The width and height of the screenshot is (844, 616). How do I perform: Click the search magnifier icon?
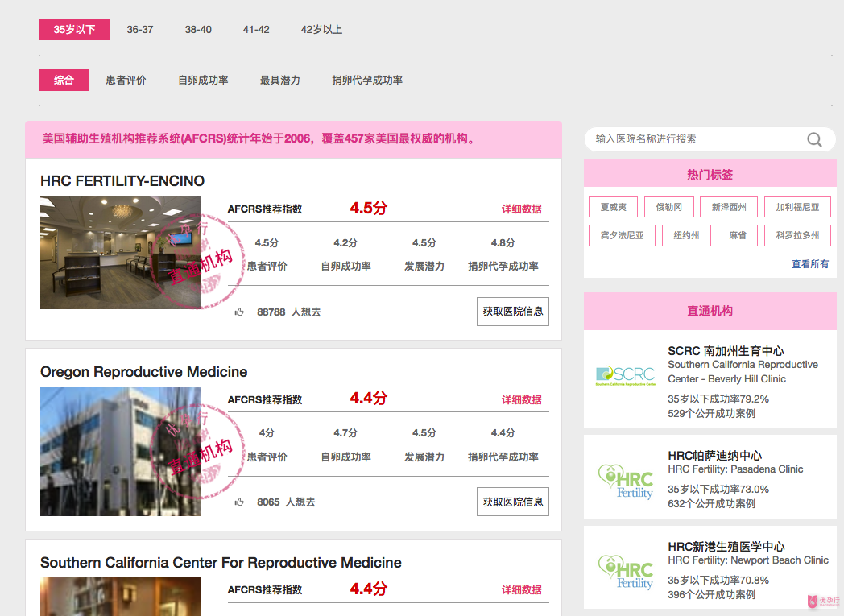point(814,140)
